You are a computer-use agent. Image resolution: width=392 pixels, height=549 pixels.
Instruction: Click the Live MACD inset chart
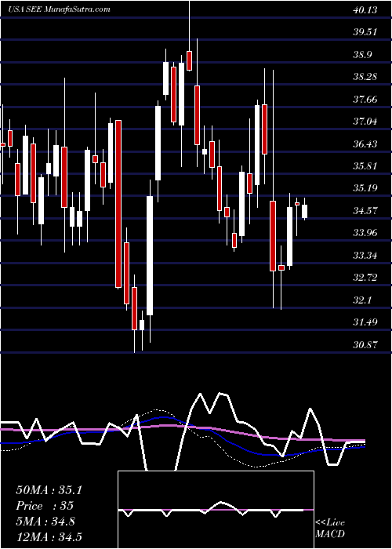(x=216, y=510)
